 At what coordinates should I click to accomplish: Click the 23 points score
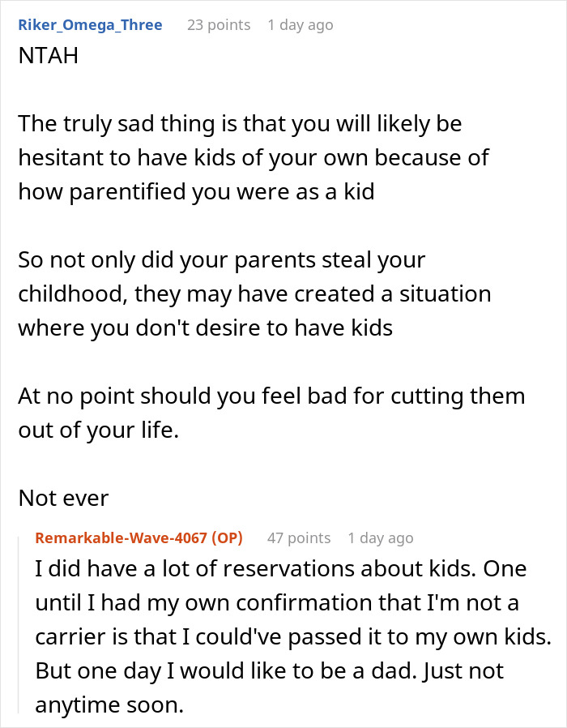coord(219,25)
